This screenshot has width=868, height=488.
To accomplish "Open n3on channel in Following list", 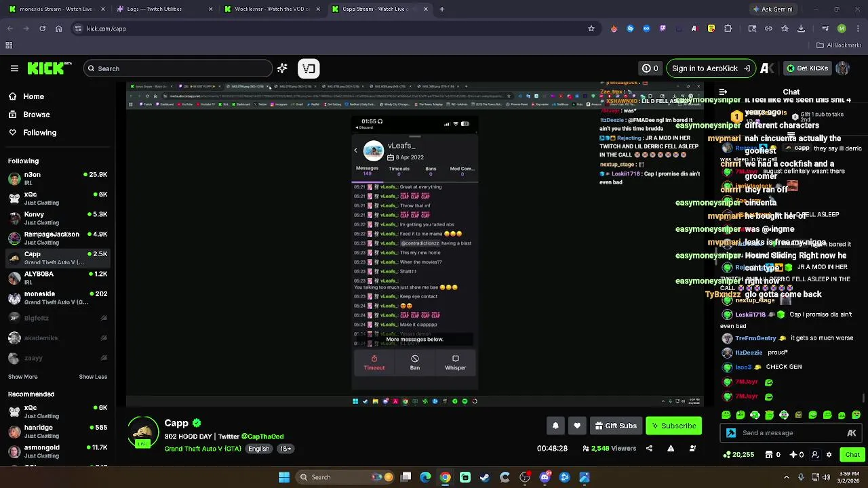I will point(58,178).
